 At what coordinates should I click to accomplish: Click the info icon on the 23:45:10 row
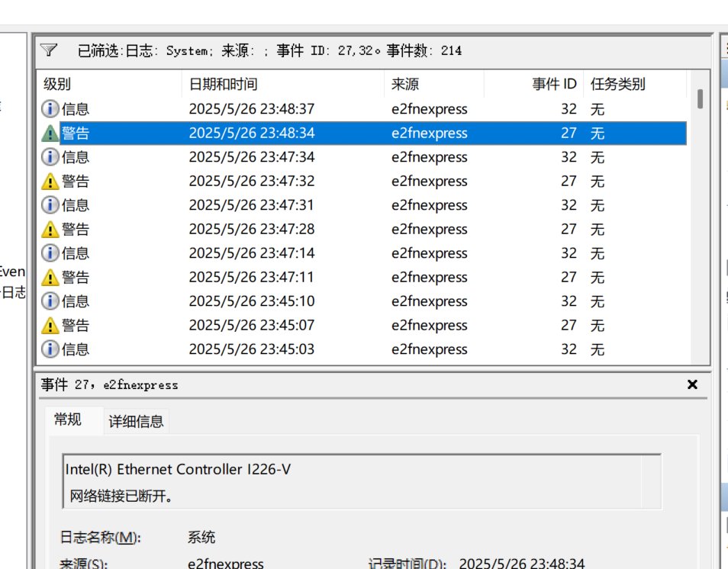click(50, 301)
